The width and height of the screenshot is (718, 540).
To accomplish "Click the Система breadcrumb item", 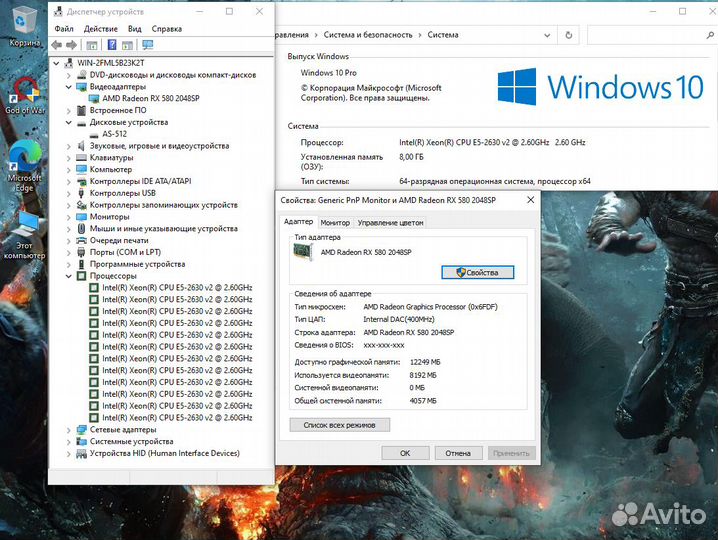I will (443, 35).
